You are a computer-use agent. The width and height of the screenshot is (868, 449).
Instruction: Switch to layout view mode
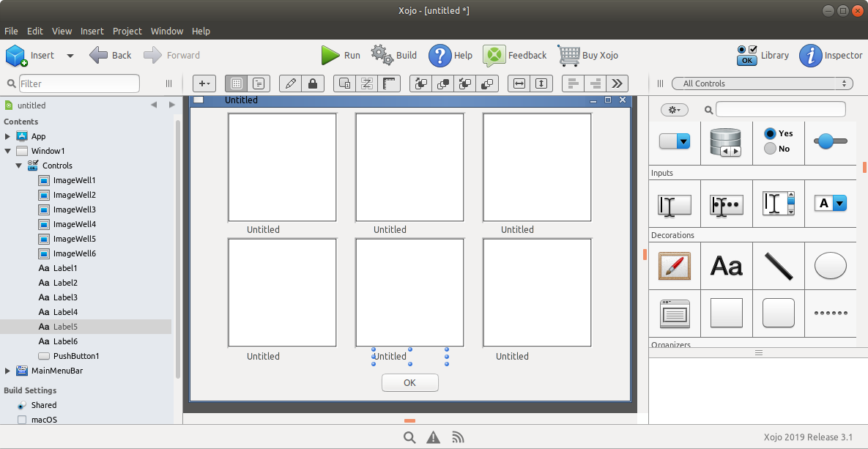click(237, 84)
